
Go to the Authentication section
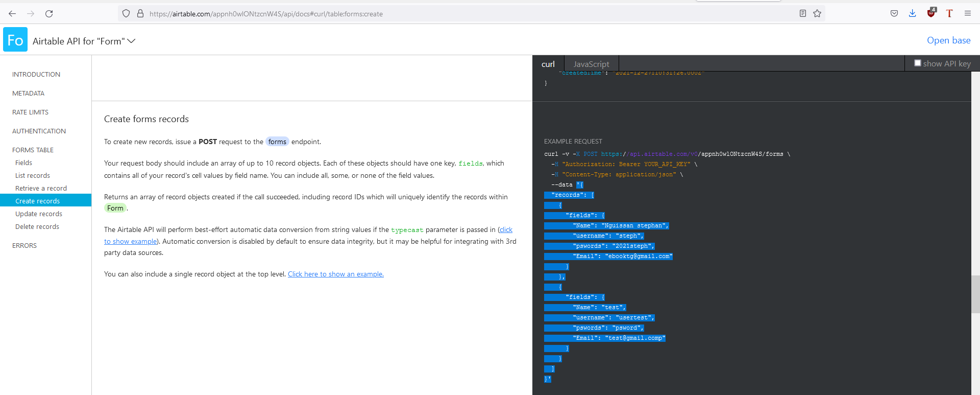(x=39, y=131)
